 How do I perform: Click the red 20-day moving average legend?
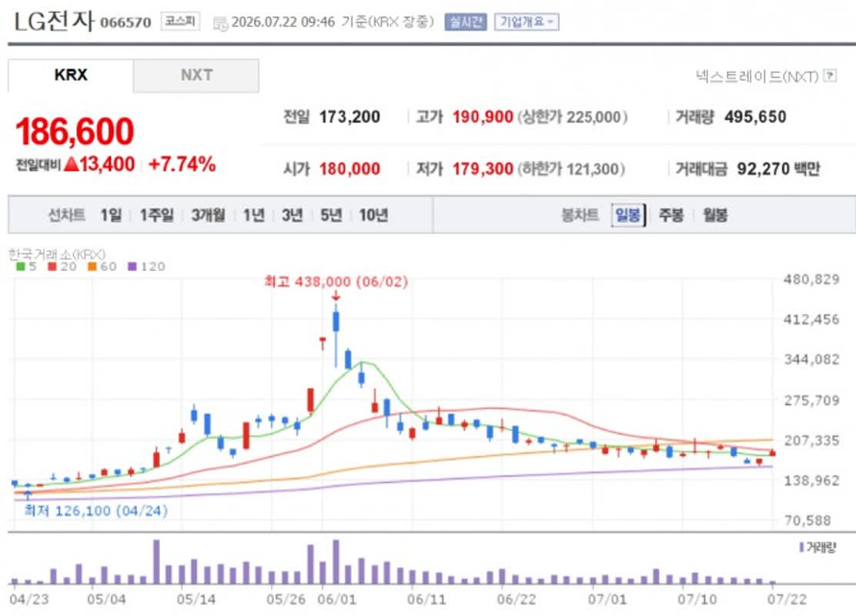[x=62, y=266]
